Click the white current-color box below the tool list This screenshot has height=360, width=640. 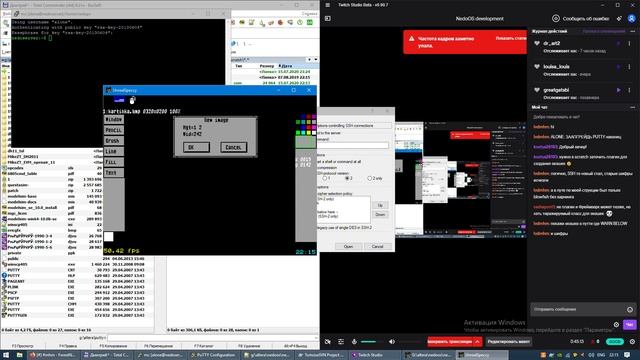coord(109,236)
